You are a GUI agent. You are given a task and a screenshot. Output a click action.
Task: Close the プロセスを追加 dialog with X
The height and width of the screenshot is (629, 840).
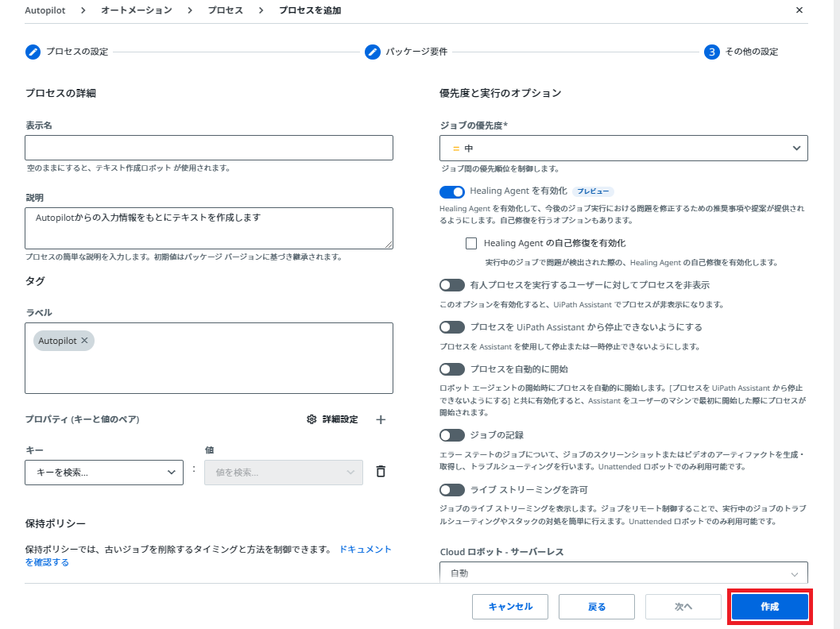tap(799, 10)
